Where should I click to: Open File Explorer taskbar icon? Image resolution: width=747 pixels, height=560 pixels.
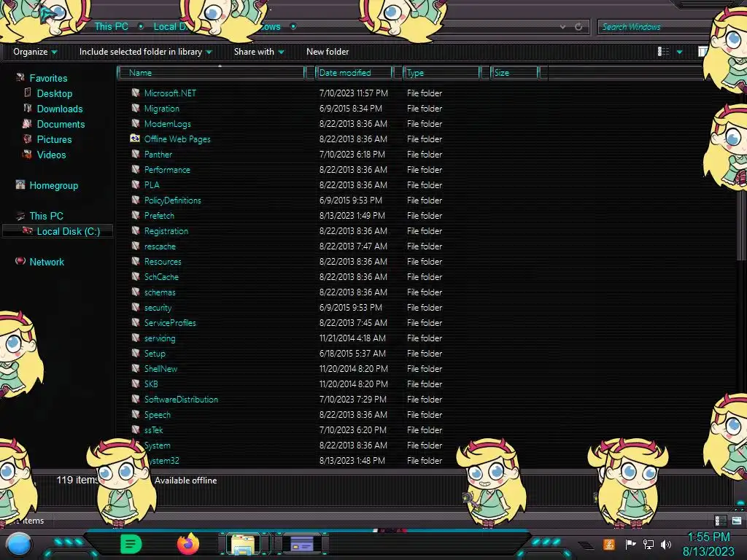point(242,544)
